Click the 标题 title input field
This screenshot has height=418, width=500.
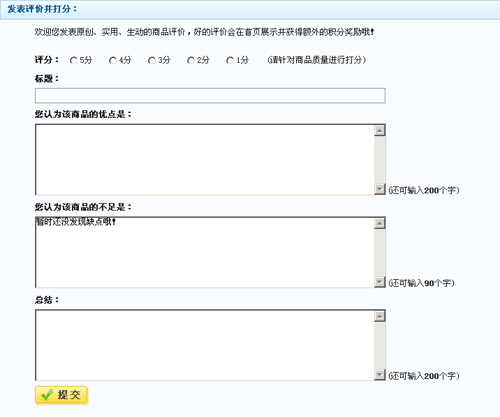[x=210, y=96]
